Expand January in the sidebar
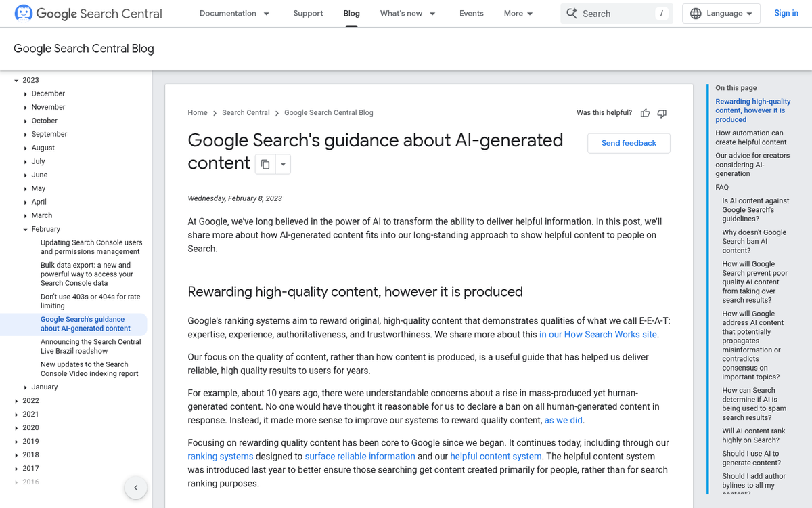Viewport: 812px width, 508px height. [25, 387]
